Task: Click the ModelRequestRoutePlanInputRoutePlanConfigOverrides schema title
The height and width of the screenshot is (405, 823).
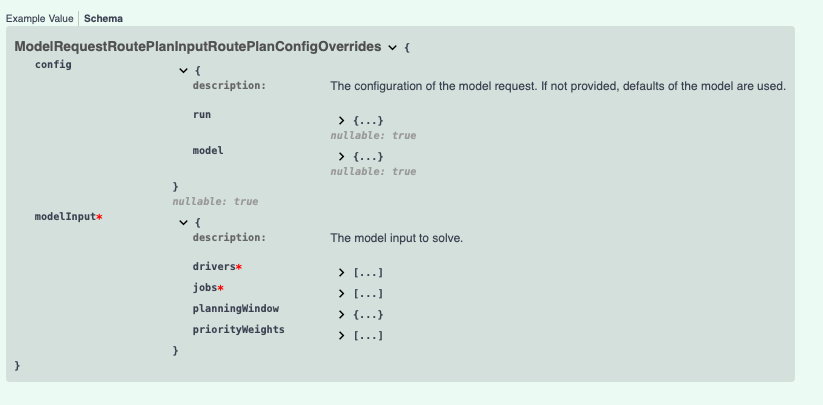Action: pos(197,47)
